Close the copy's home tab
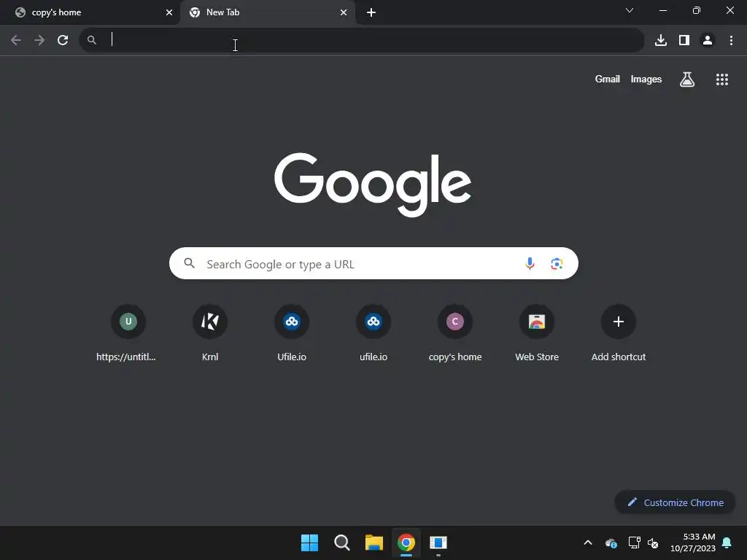The height and width of the screenshot is (560, 747). tap(169, 12)
